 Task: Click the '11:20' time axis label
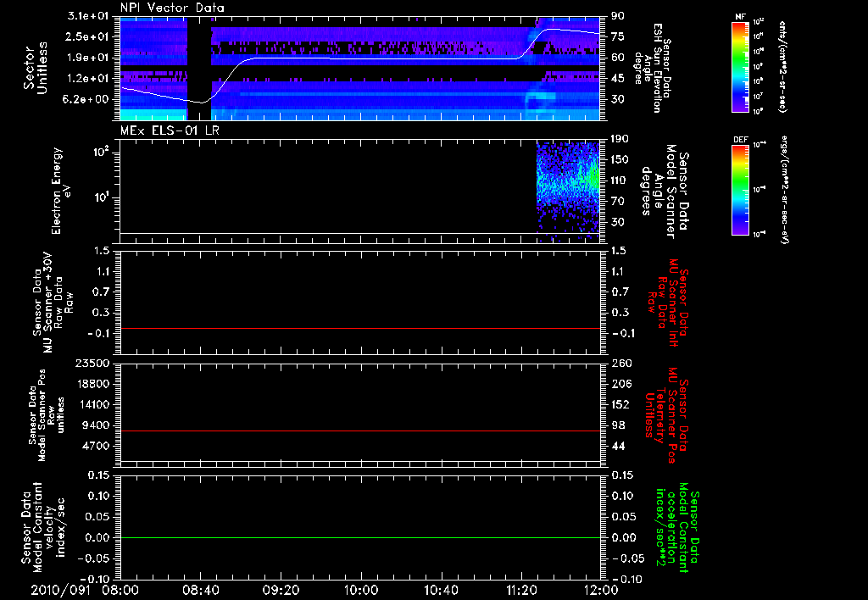521,590
